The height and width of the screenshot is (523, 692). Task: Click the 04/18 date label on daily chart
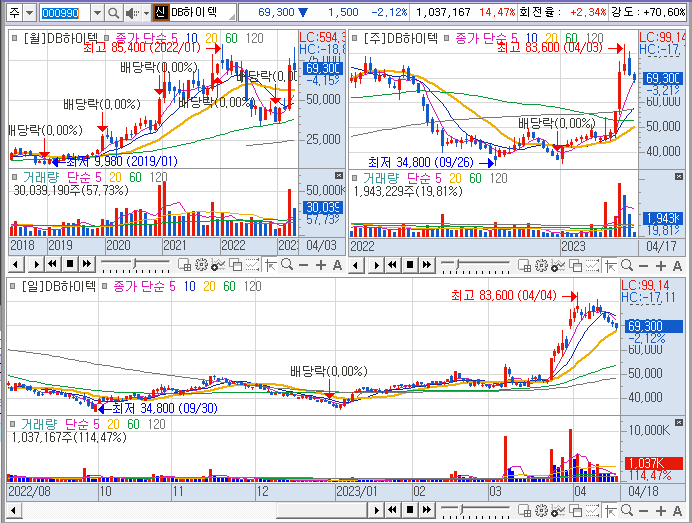tap(643, 491)
